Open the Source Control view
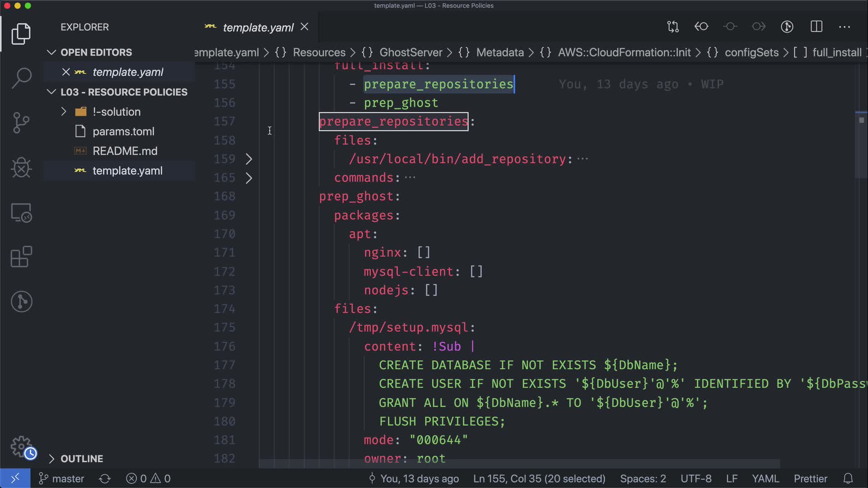The image size is (868, 488). coord(21,123)
